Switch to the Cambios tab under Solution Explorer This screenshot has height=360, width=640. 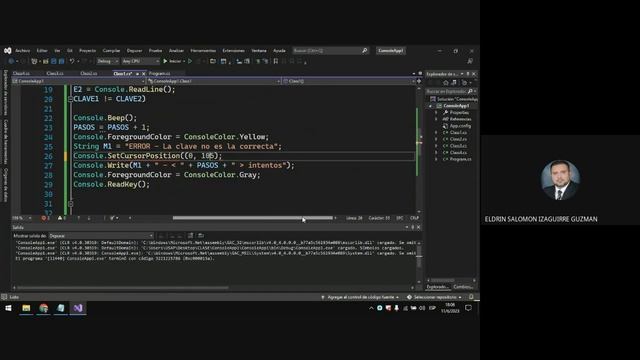(x=463, y=287)
